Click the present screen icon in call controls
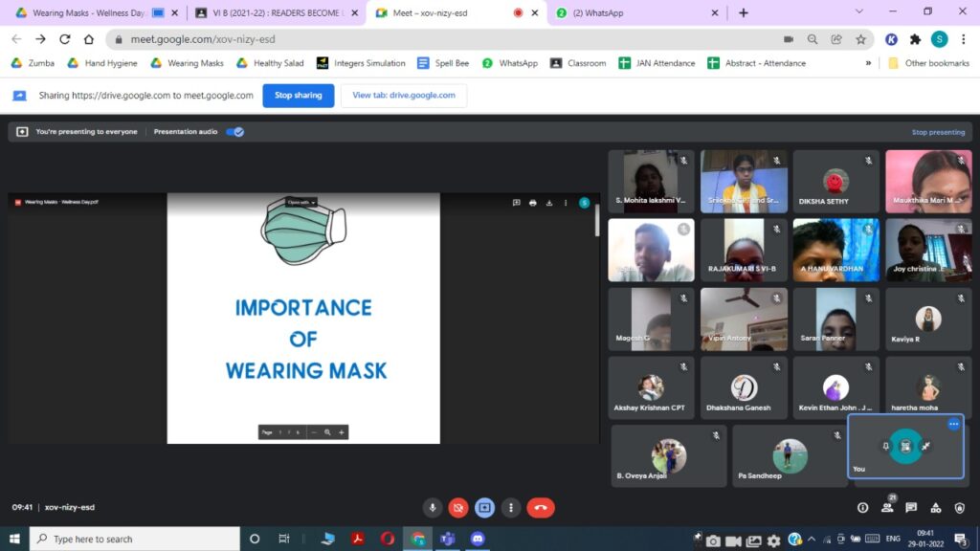This screenshot has width=980, height=551. [x=485, y=508]
